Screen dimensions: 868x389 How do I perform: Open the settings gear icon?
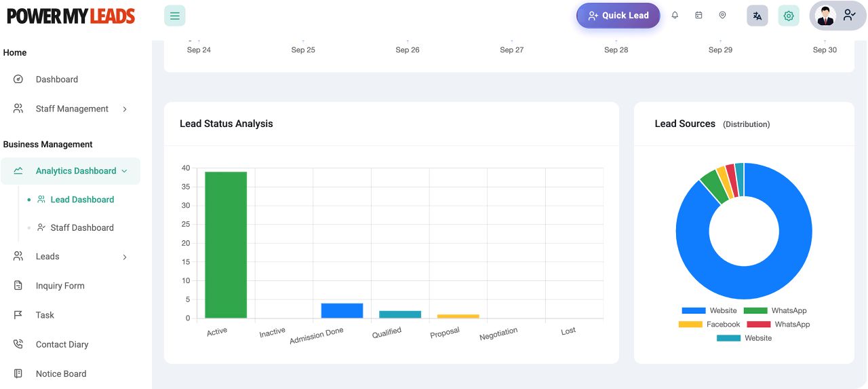pos(788,16)
